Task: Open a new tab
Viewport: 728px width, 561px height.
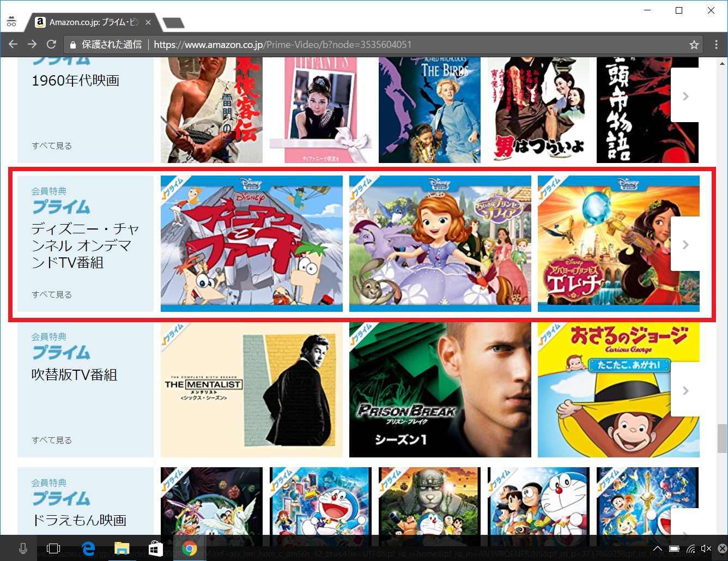Action: point(173,23)
